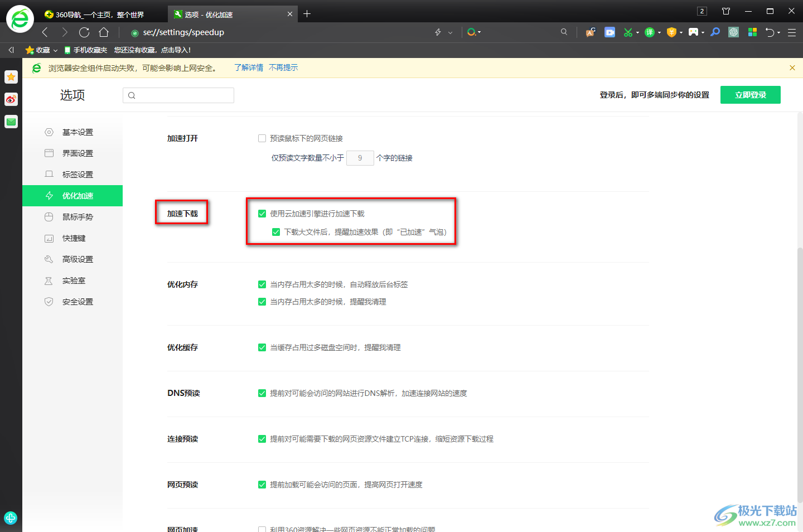Image resolution: width=803 pixels, height=532 pixels.
Task: Toggle 当内存占用太多的时候，自动释放后台标签
Action: point(262,284)
